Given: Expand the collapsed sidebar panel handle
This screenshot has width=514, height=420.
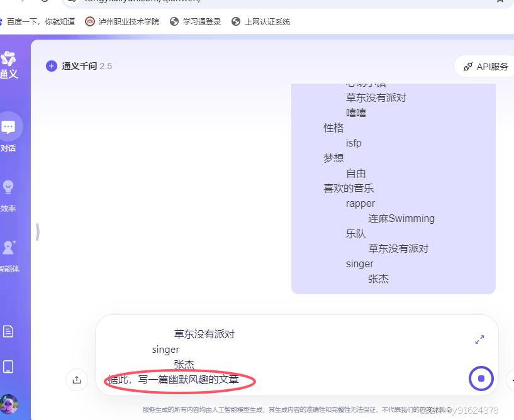Looking at the screenshot, I should tap(38, 232).
